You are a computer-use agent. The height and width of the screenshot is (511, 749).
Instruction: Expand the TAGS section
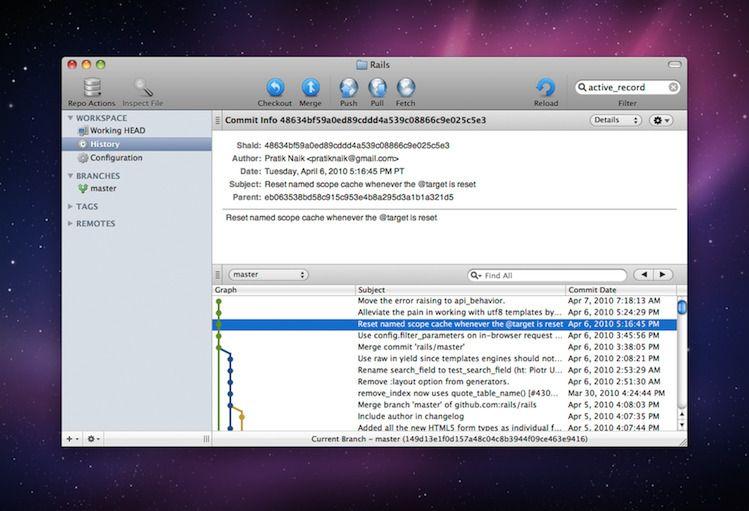tap(70, 206)
